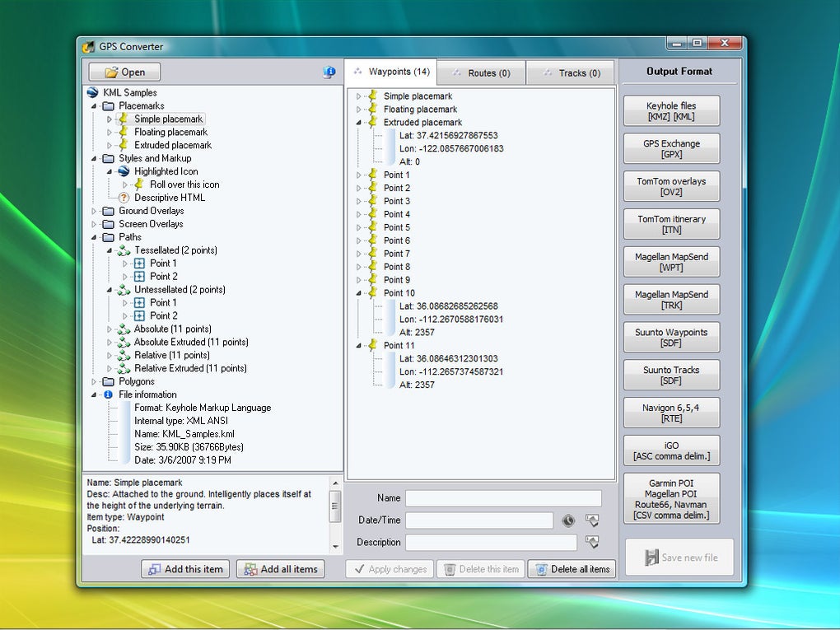This screenshot has height=630, width=840.
Task: Click the folder icon of Paths
Action: click(x=108, y=237)
